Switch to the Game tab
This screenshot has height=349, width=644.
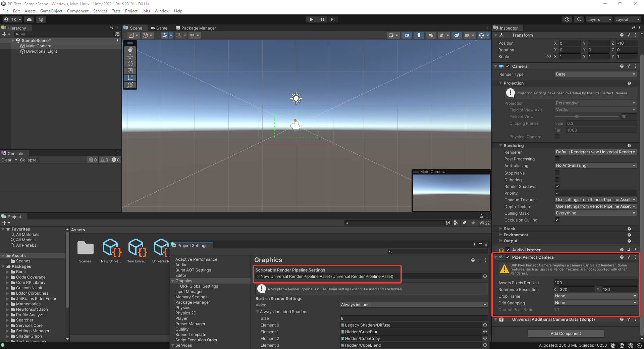tap(159, 28)
